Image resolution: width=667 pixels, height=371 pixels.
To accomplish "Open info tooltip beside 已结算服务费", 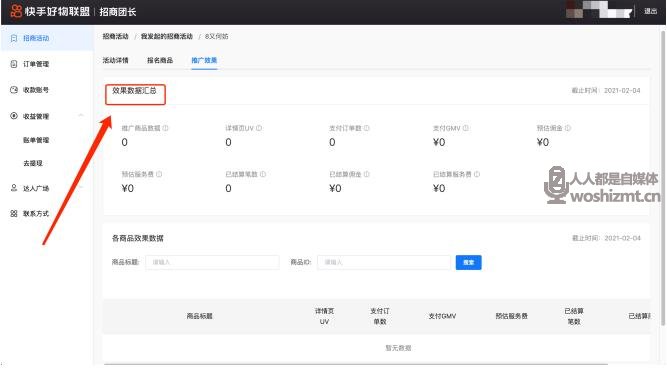I will 477,174.
